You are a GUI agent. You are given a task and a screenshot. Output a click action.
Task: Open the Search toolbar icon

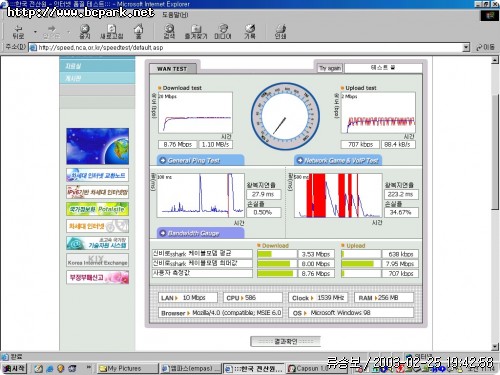169,31
